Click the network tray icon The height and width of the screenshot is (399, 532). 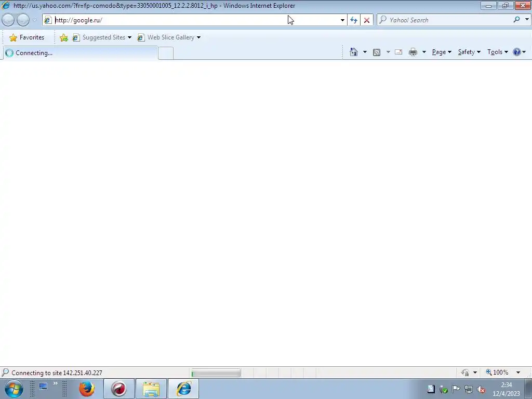(469, 390)
